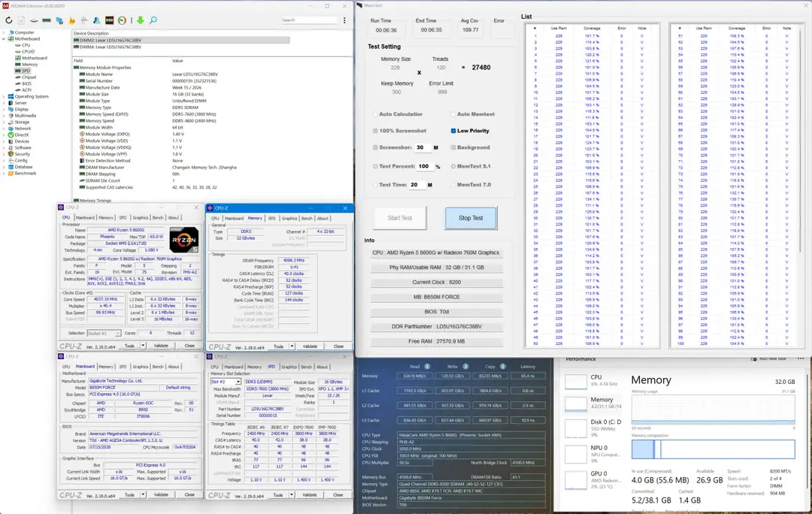Enable the Auto Calculation checkbox
Screen dimensions: 812x514
coord(375,114)
